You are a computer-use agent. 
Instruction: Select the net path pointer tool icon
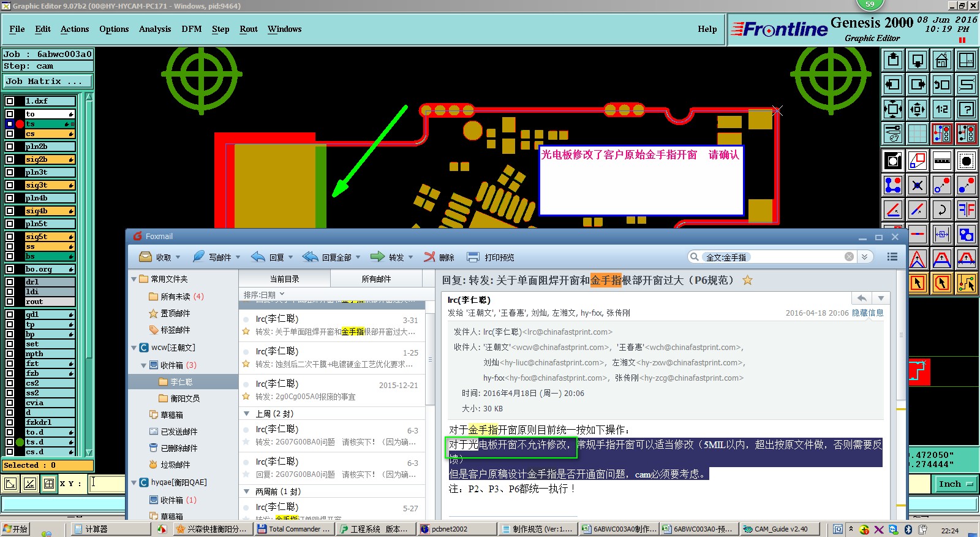(967, 283)
